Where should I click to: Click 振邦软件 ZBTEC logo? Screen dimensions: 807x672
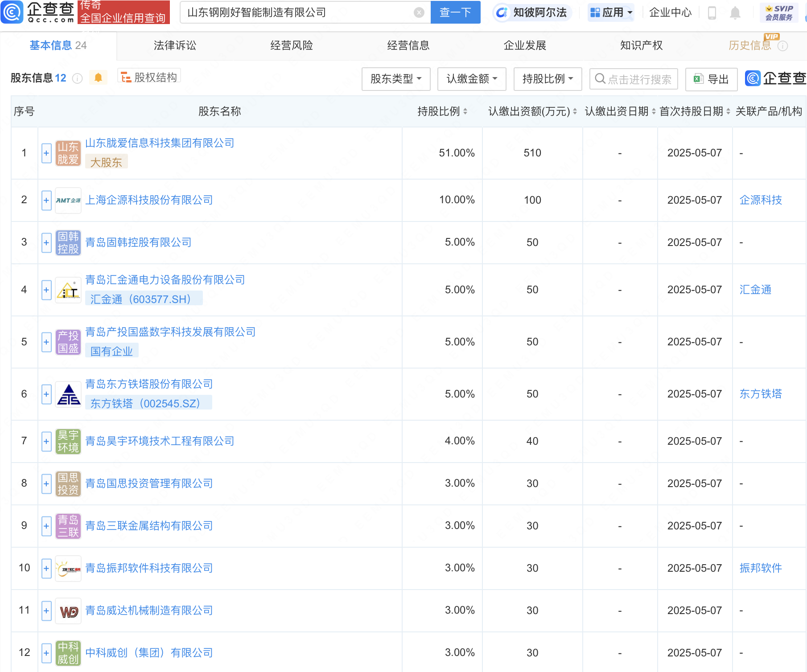(x=68, y=569)
